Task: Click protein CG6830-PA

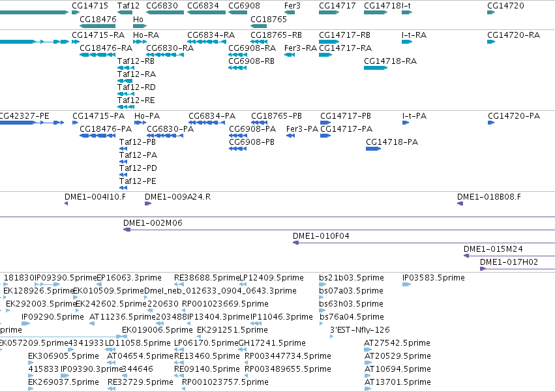Action: pyautogui.click(x=170, y=129)
